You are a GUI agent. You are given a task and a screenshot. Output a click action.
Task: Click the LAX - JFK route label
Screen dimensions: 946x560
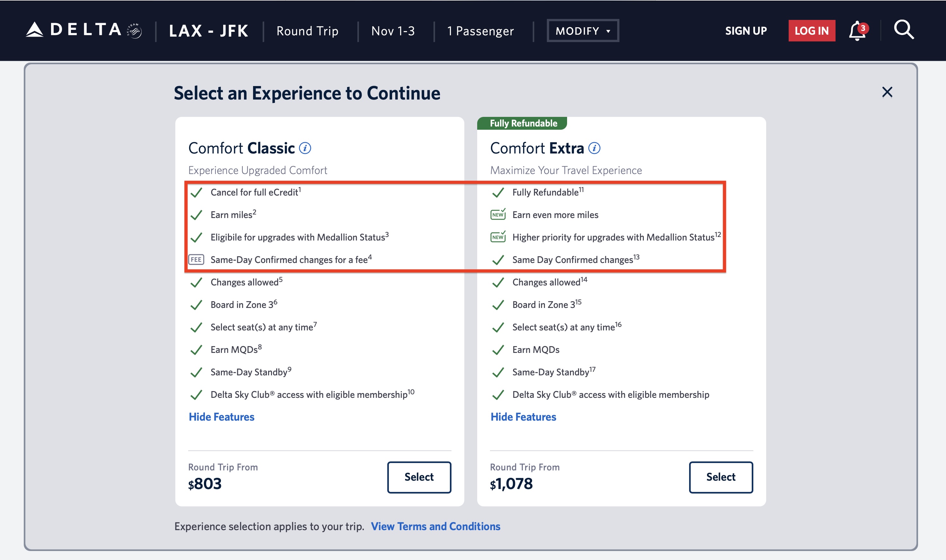pyautogui.click(x=209, y=31)
